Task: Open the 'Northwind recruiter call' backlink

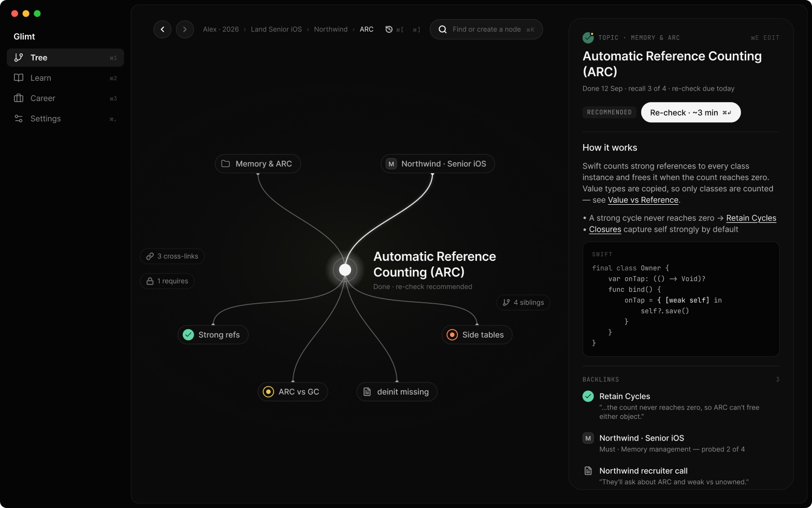Action: pyautogui.click(x=681, y=476)
